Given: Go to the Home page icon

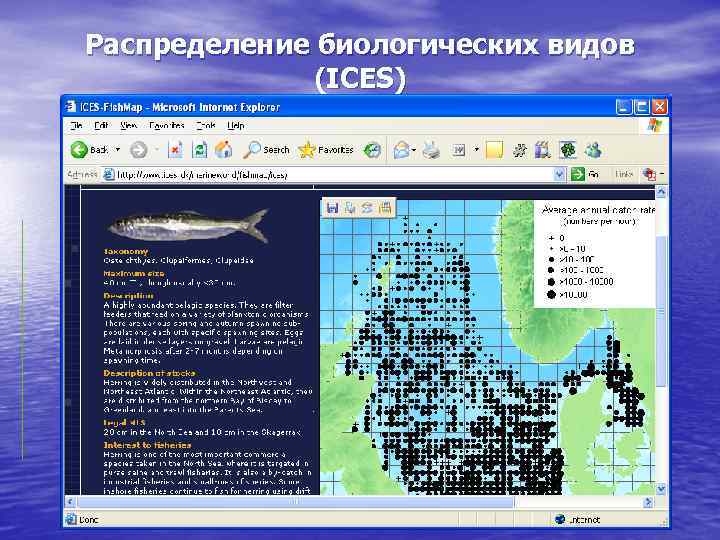Looking at the screenshot, I should point(224,150).
